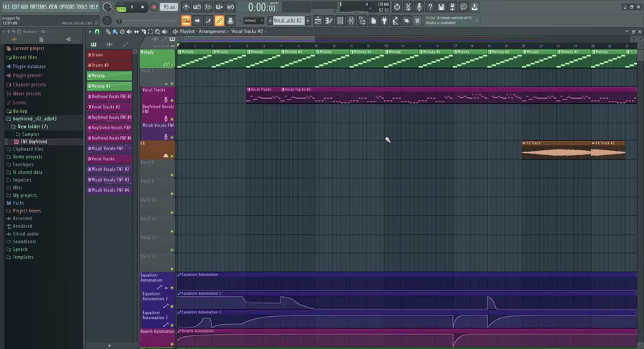The width and height of the screenshot is (644, 349).
Task: Open the plugin picker icon
Action: click(384, 21)
